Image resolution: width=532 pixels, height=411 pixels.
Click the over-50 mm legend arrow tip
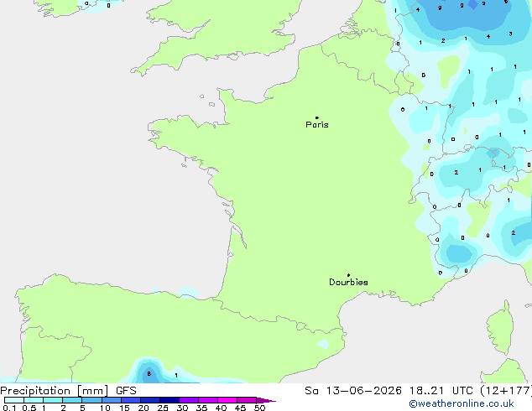pyautogui.click(x=266, y=400)
